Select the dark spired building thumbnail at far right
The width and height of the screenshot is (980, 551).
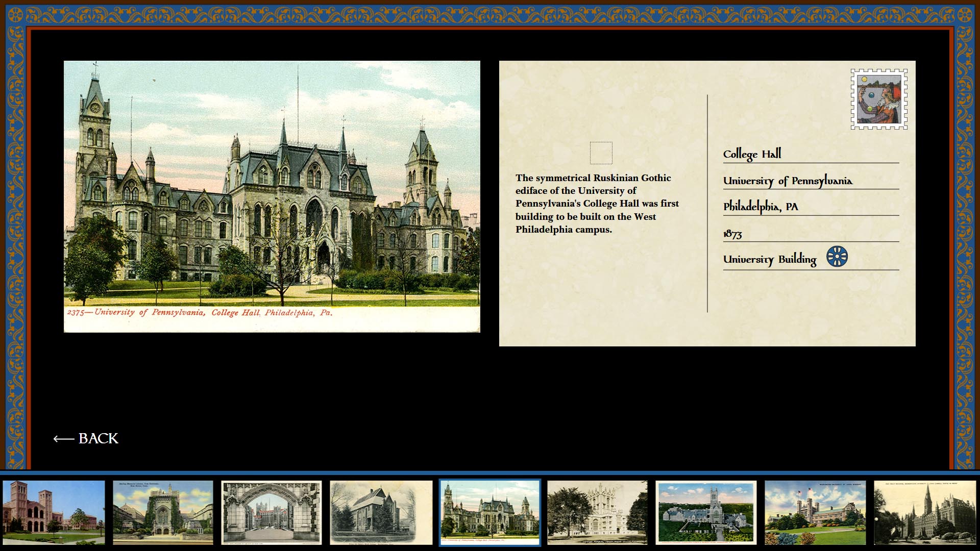(924, 512)
